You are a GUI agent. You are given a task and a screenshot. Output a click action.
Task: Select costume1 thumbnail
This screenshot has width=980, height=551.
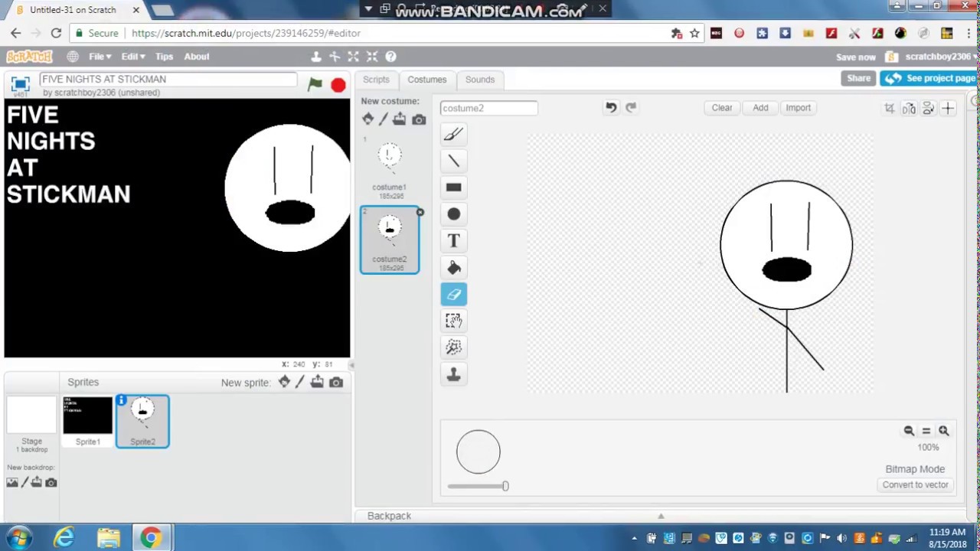389,168
